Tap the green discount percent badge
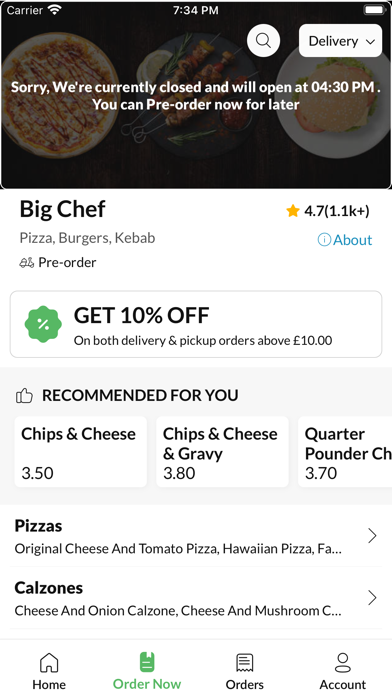392x696 pixels. 43,324
